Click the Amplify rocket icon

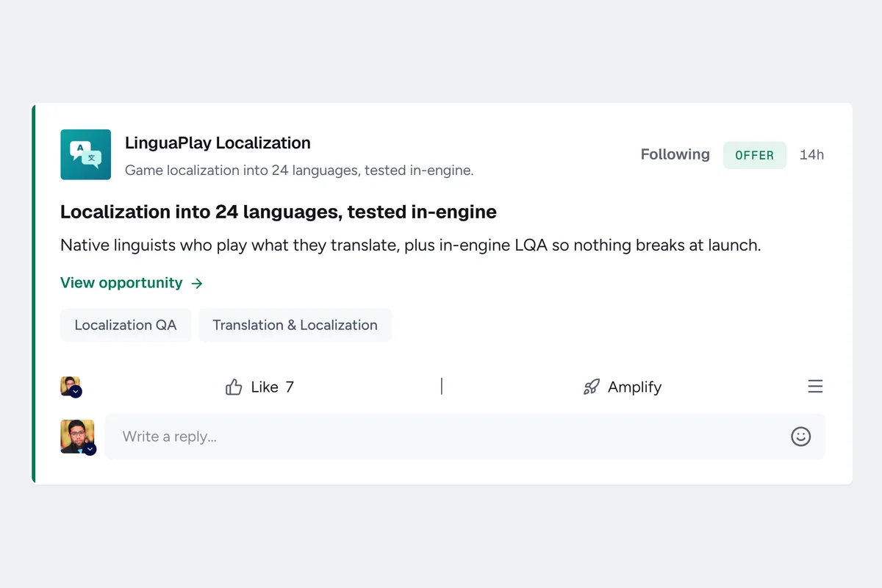591,387
